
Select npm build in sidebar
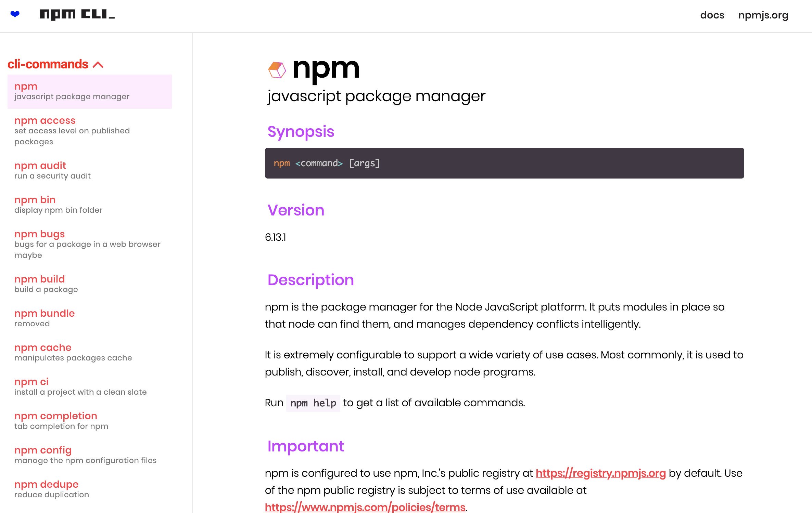click(x=90, y=284)
